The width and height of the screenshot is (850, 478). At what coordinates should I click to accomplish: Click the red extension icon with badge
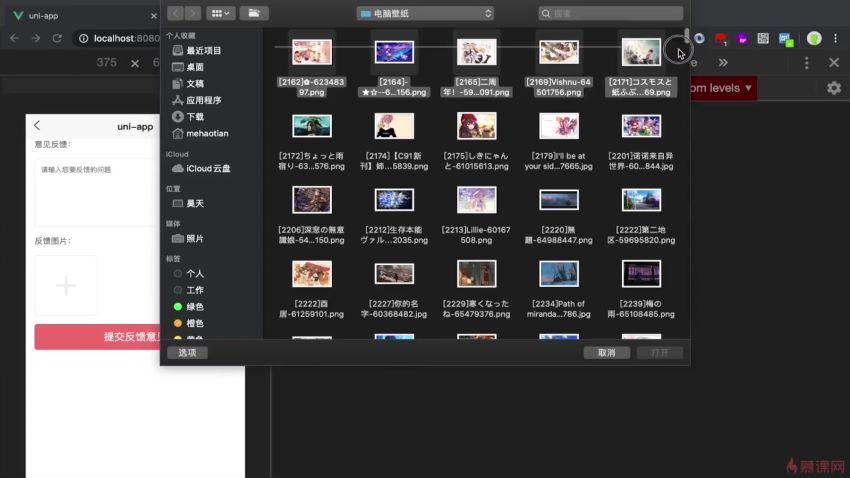click(720, 38)
